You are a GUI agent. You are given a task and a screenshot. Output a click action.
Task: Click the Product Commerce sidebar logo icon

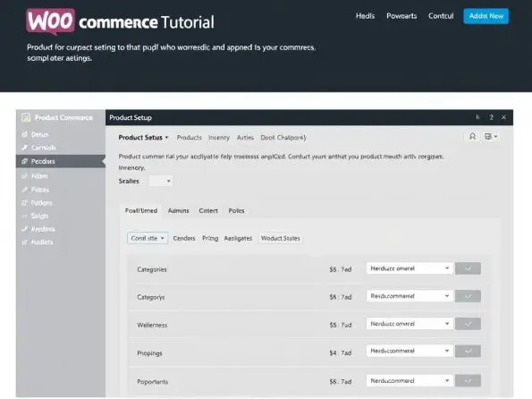click(x=26, y=117)
